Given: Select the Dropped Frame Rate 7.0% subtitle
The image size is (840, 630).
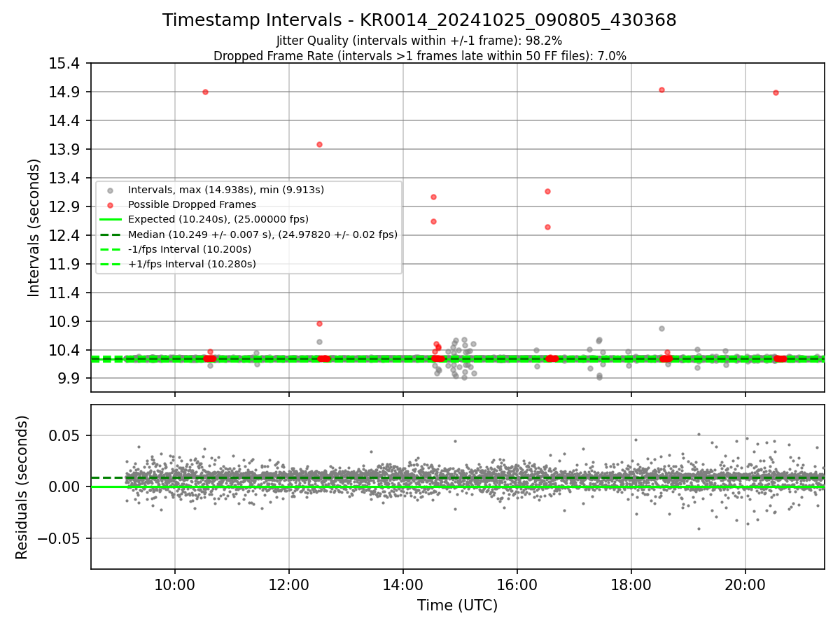Looking at the screenshot, I should [x=419, y=56].
